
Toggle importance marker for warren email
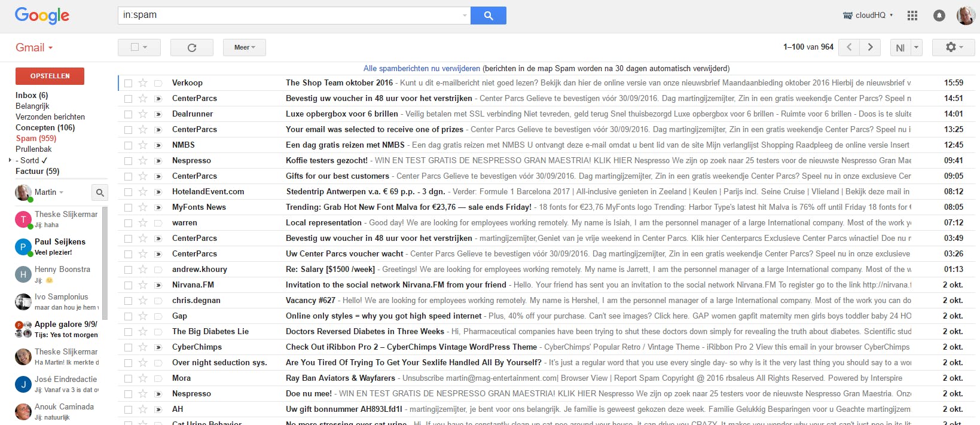point(158,223)
